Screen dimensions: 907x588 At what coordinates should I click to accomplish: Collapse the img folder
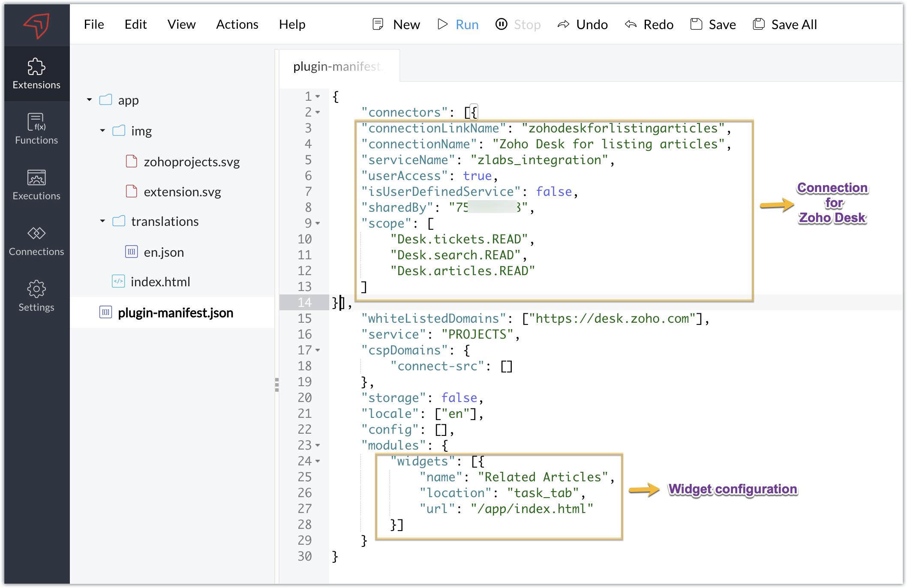tap(102, 131)
